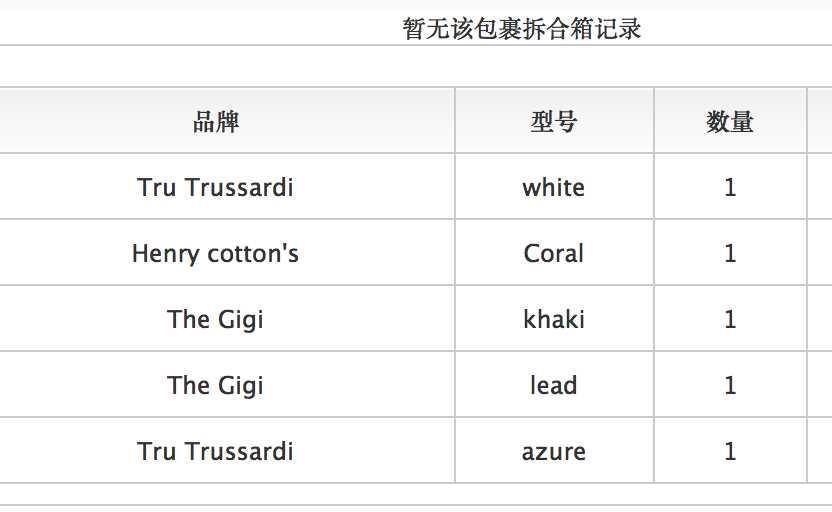Select the quantity cell in the lead row
Viewport: 832px width, 512px height.
(x=730, y=385)
